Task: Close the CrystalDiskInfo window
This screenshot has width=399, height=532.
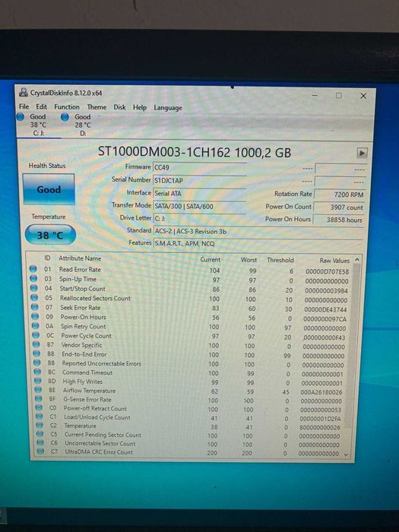Action: (363, 96)
